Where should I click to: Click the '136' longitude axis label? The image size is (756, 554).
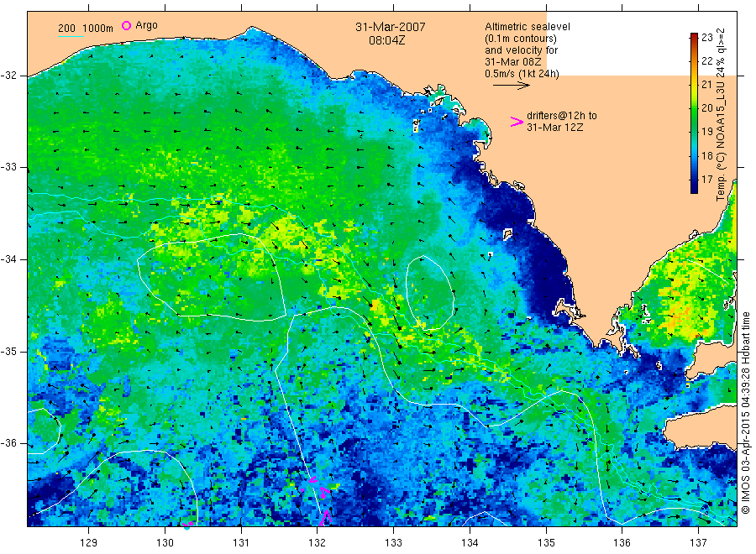click(622, 543)
